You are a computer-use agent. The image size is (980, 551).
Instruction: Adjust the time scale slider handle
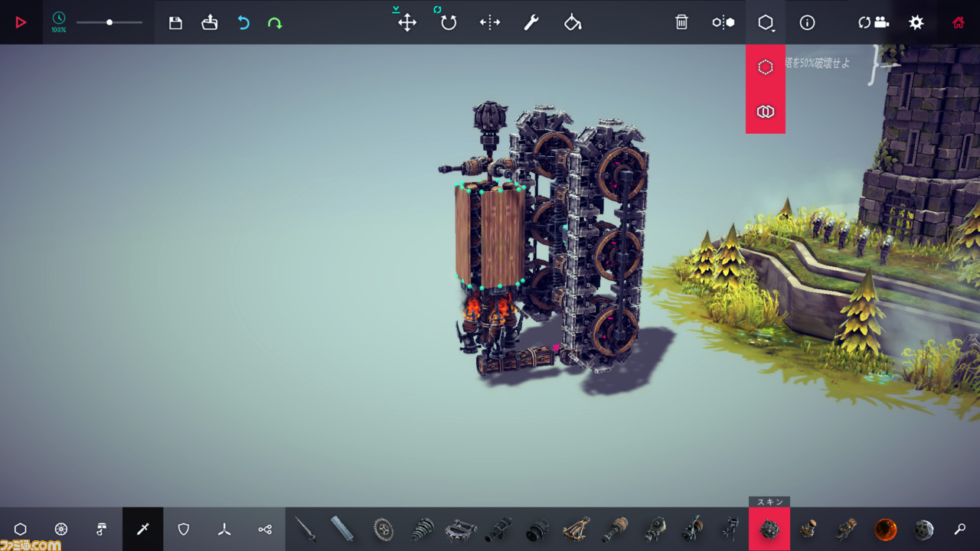point(109,22)
